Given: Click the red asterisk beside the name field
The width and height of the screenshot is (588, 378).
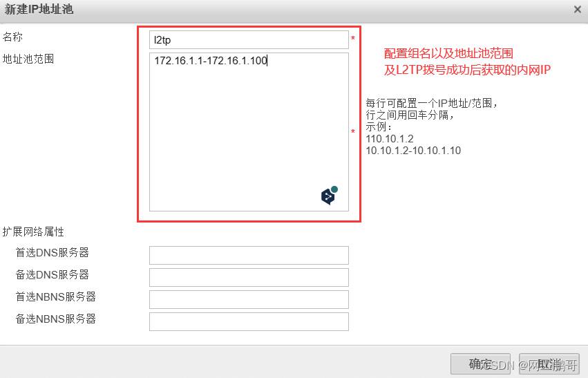Looking at the screenshot, I should pos(353,38).
